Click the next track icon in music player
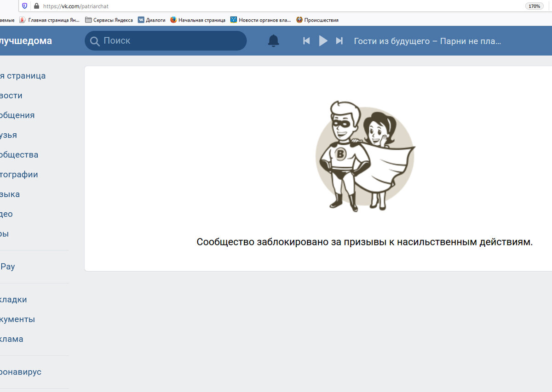The height and width of the screenshot is (392, 552). coord(339,40)
